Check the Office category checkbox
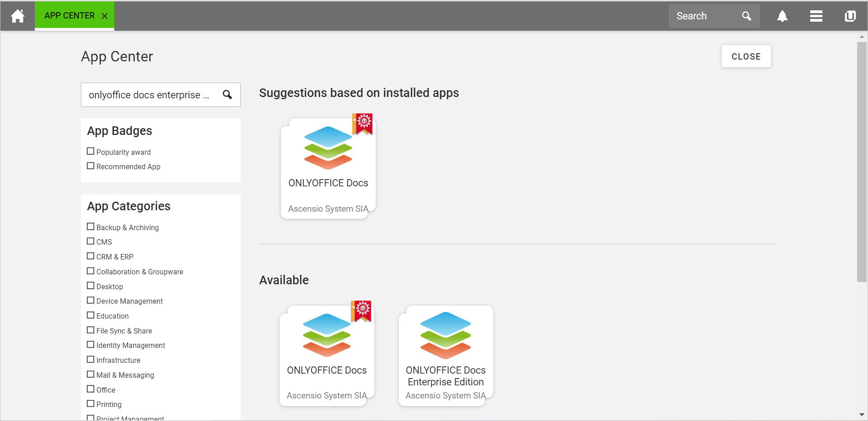The height and width of the screenshot is (421, 868). click(x=90, y=389)
